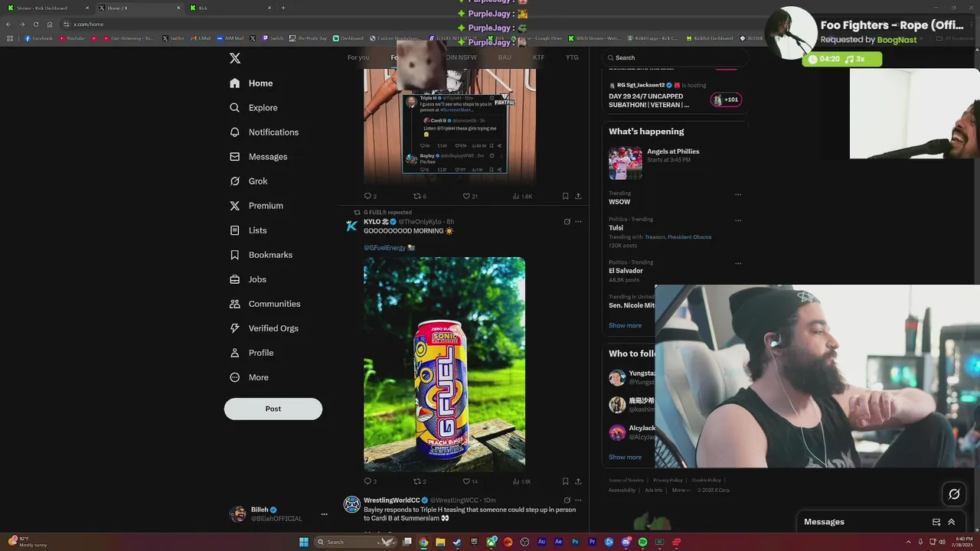Click the X search field
Screen dimensions: 980x551
[x=675, y=57]
